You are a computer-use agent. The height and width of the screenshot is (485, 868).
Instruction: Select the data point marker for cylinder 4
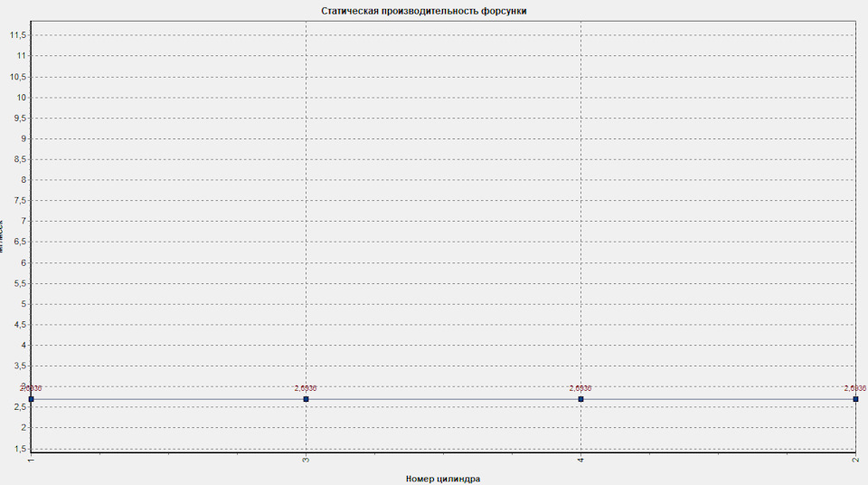point(580,399)
